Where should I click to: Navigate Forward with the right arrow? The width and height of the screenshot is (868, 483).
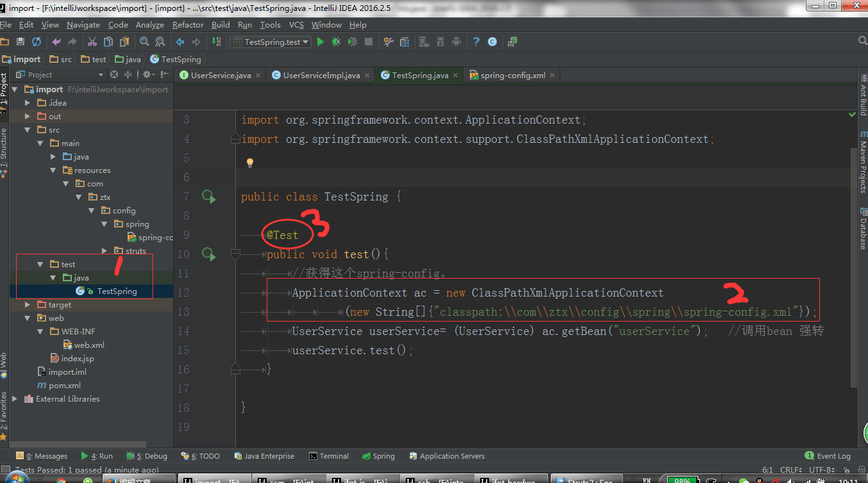pos(196,42)
